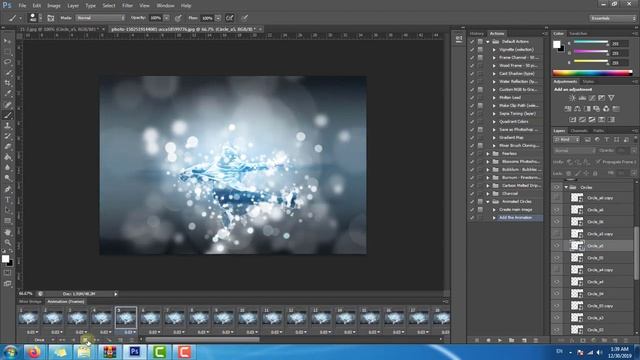Select the Quadrant Colors action
The height and width of the screenshot is (360, 640).
[x=513, y=122]
